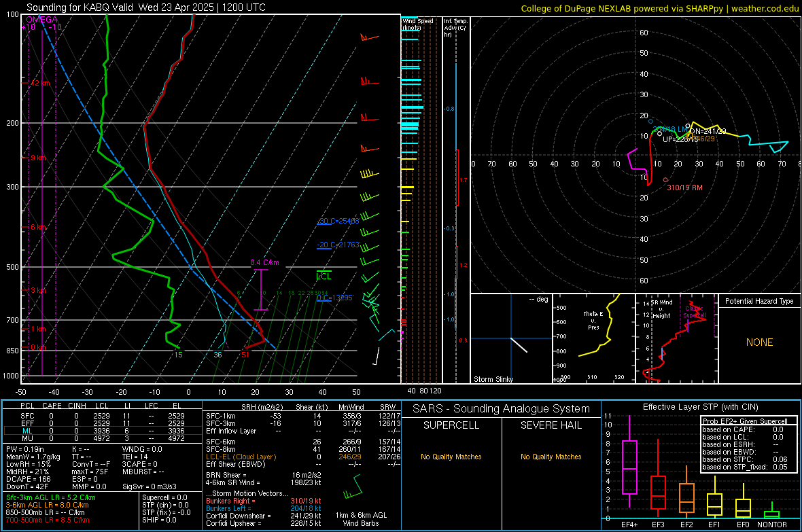
Task: Click the '310/19 RM' hodograph label
Action: pyautogui.click(x=684, y=188)
